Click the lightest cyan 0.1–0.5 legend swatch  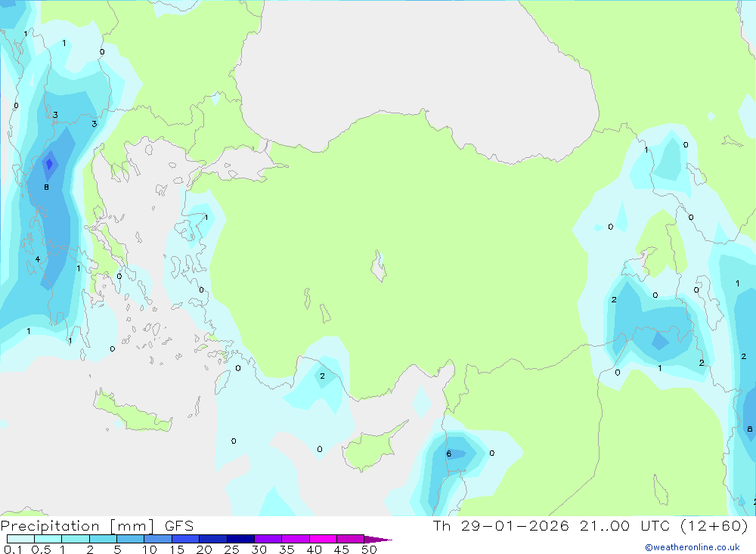click(x=20, y=539)
